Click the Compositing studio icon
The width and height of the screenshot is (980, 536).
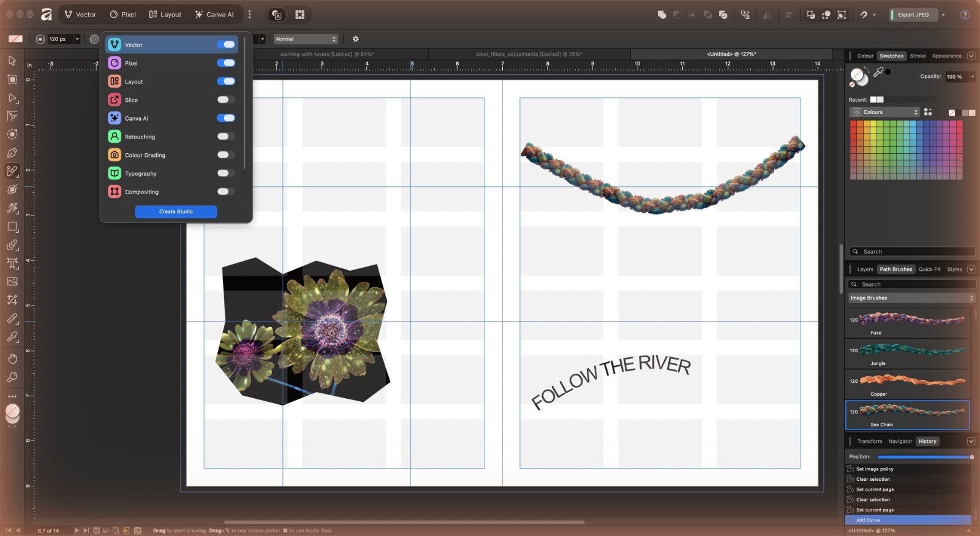pyautogui.click(x=115, y=192)
